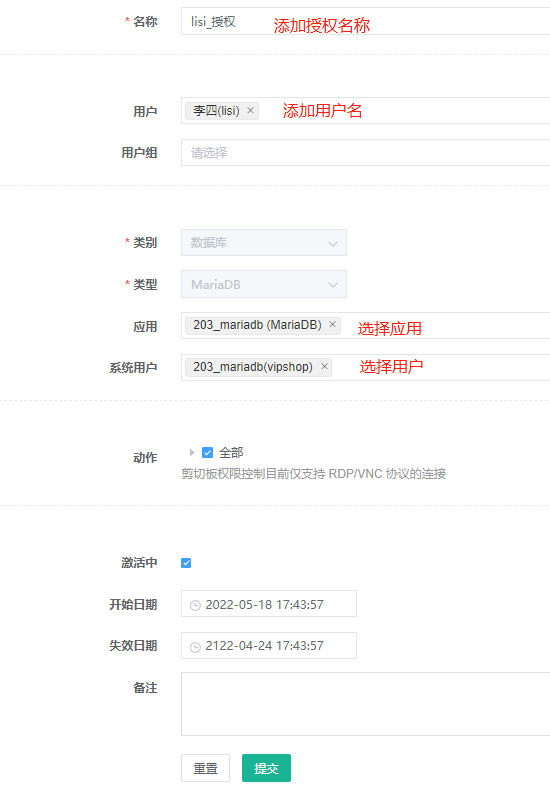Open the 用户组 selection field
This screenshot has width=550, height=791.
[x=365, y=152]
